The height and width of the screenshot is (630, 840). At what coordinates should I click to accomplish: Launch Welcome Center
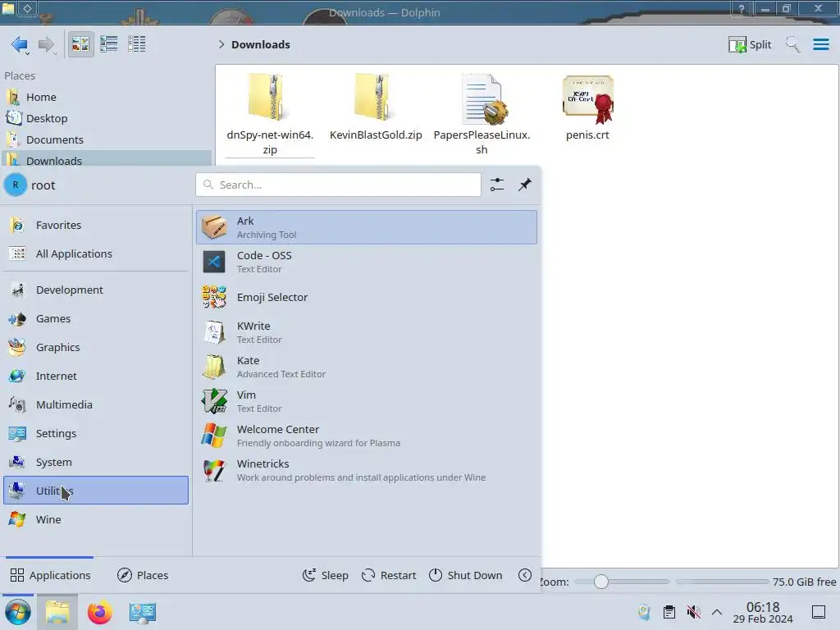click(367, 436)
